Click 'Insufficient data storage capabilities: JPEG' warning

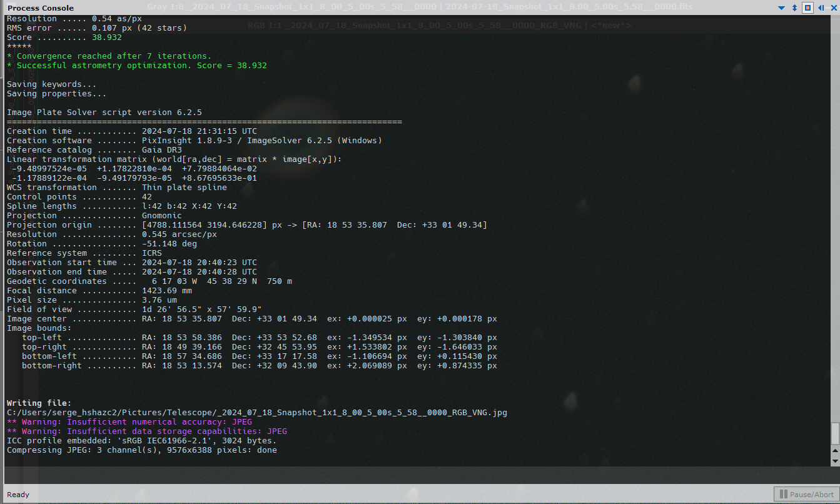click(147, 431)
